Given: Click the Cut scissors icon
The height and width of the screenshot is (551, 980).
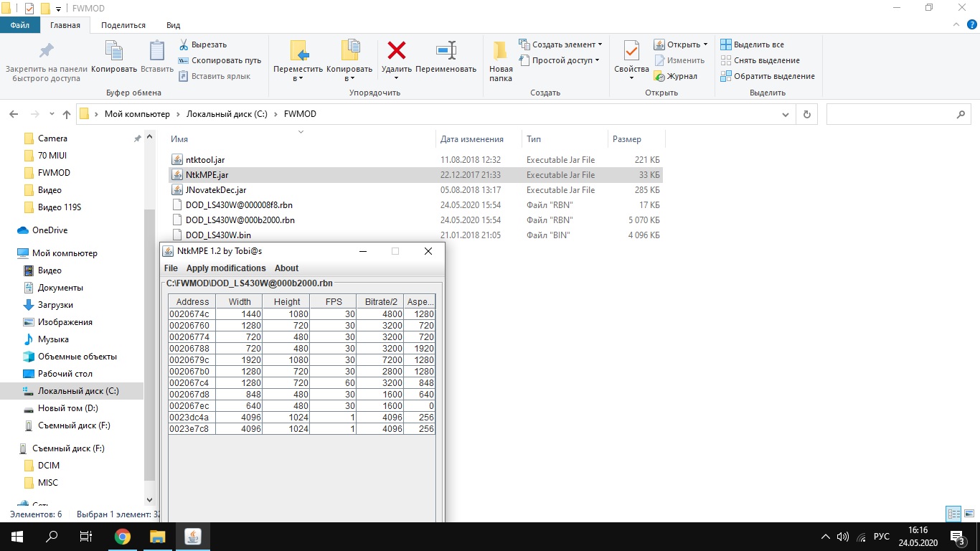Looking at the screenshot, I should pyautogui.click(x=184, y=44).
